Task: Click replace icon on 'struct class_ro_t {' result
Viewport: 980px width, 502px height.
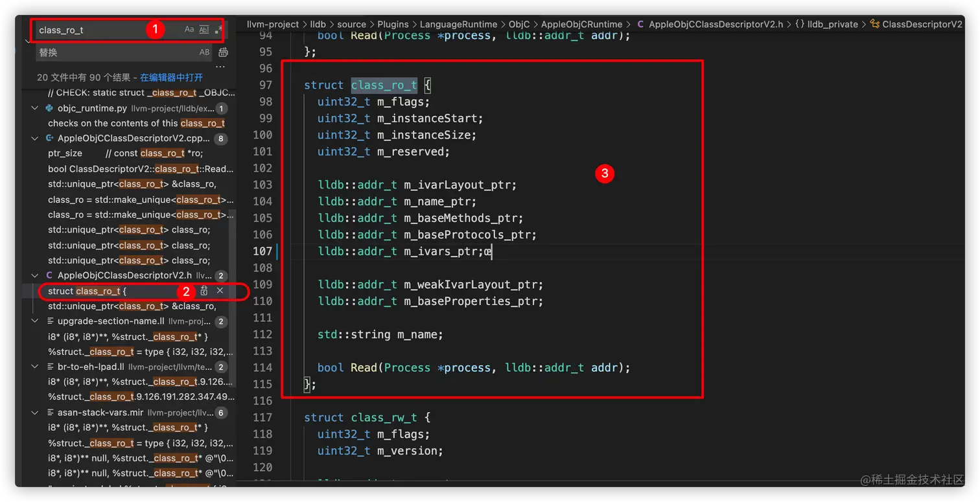Action: tap(204, 291)
